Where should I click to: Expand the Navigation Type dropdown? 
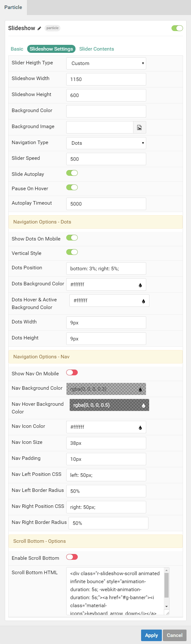(106, 143)
